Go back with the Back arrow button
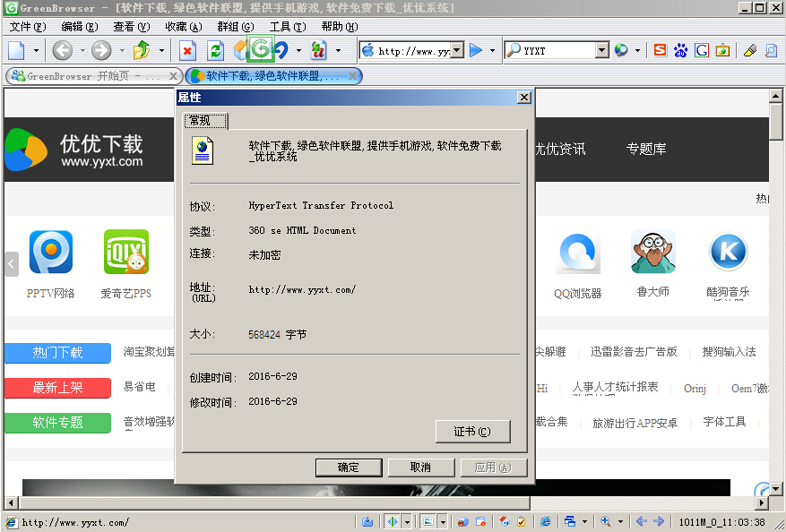The image size is (786, 532). click(x=63, y=50)
